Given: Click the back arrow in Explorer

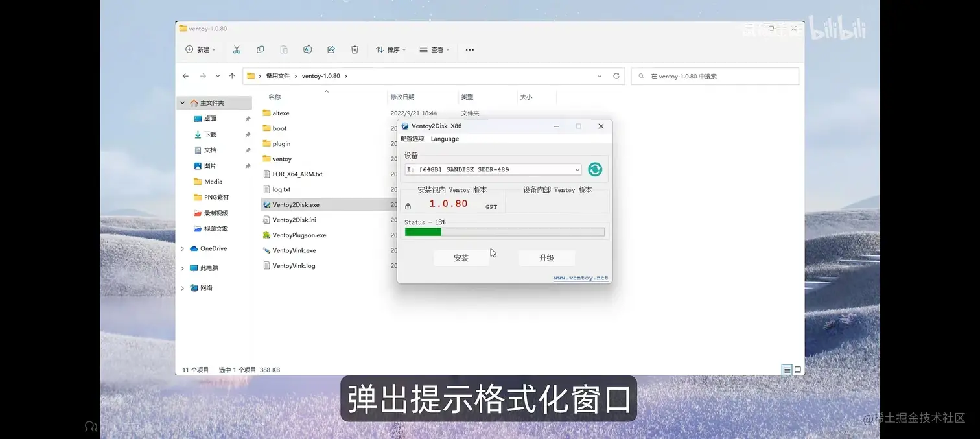Looking at the screenshot, I should (185, 76).
